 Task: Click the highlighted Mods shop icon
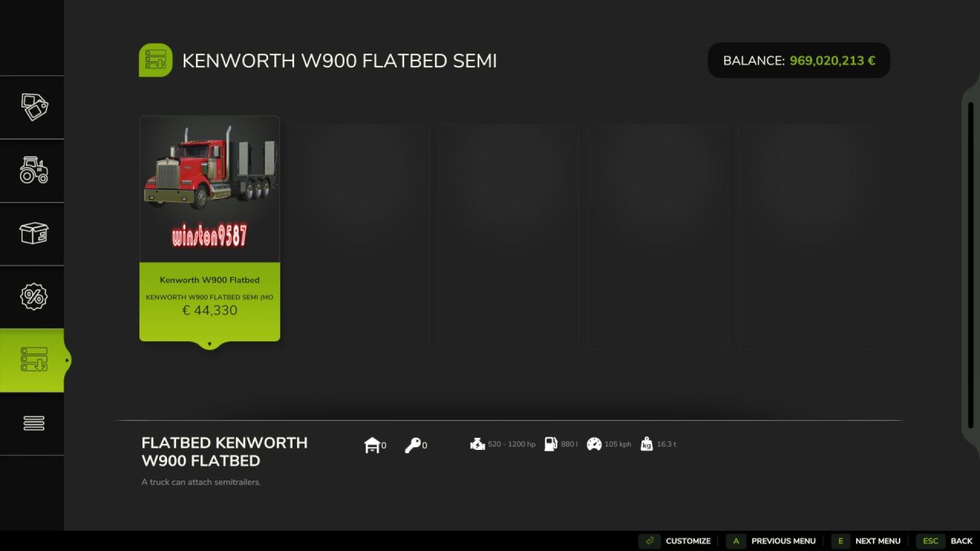32,360
